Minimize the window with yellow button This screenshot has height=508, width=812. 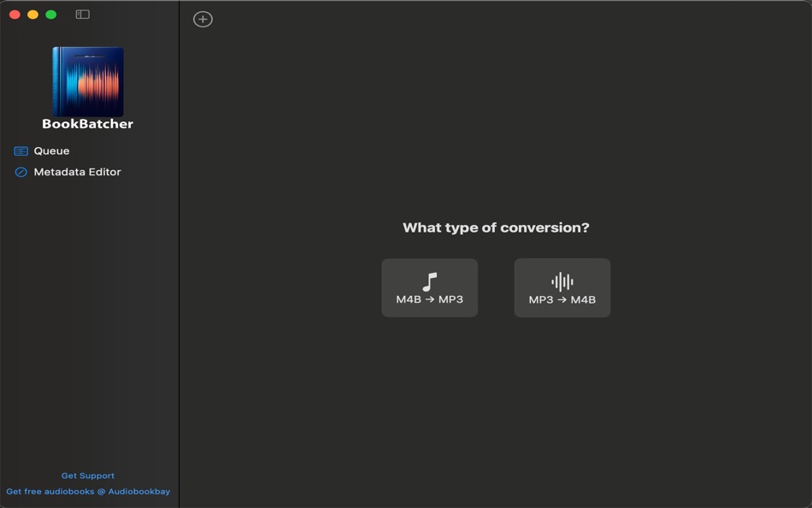pos(32,15)
